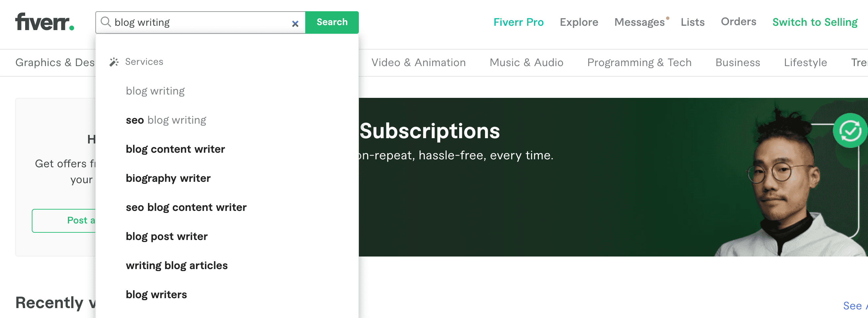Open Lifestyle category
The height and width of the screenshot is (318, 868).
coord(805,62)
